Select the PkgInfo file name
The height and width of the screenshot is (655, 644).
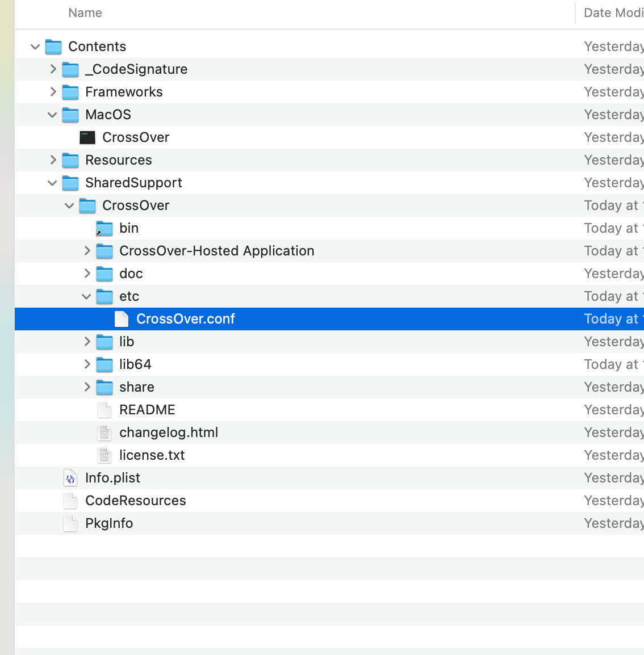(109, 523)
